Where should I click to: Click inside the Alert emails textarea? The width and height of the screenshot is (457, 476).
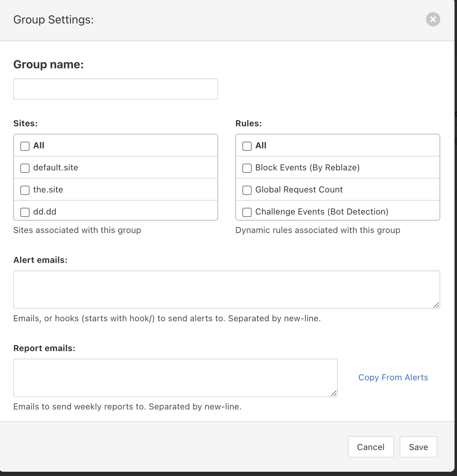pos(226,289)
